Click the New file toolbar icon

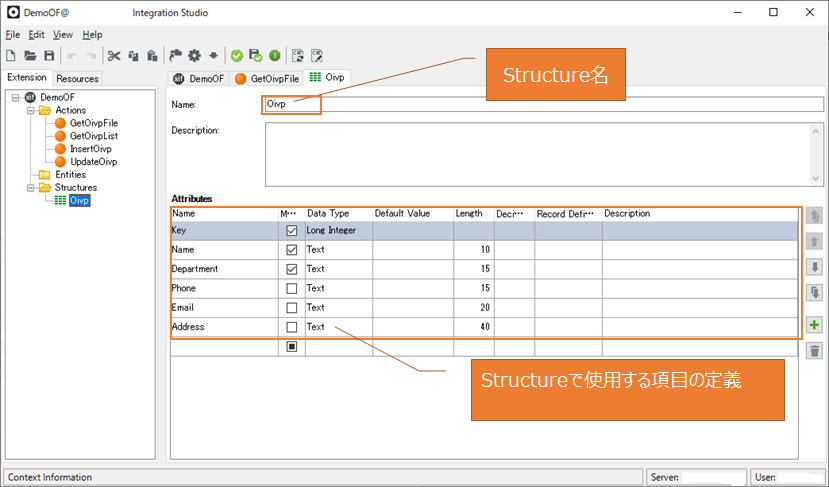click(x=11, y=56)
